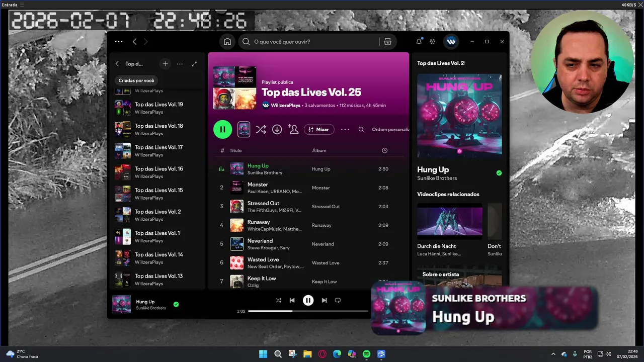Open Sunlike Brothers artist link in Now Playing
This screenshot has height=362, width=644.
[437, 178]
